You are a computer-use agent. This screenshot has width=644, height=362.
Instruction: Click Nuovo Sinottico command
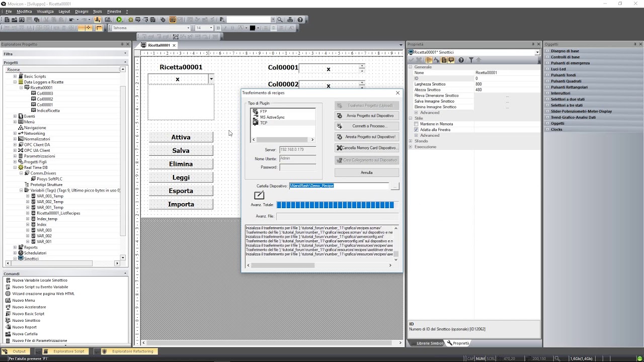[x=26, y=320]
